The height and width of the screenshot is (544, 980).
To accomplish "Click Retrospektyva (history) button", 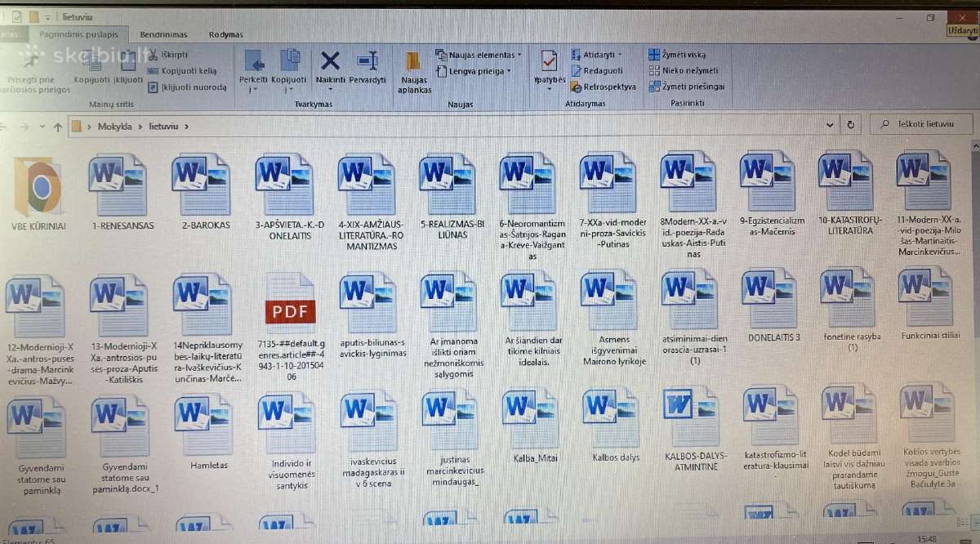I will (x=603, y=87).
